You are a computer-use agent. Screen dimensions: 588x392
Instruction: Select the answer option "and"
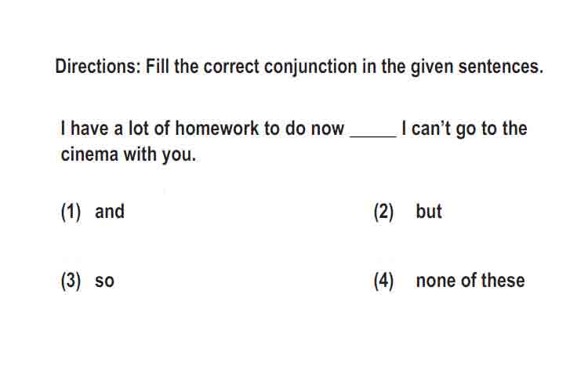coord(110,211)
